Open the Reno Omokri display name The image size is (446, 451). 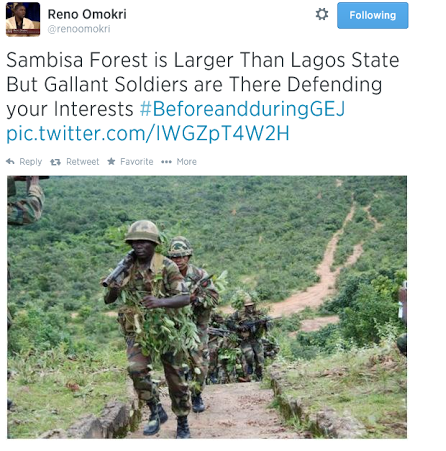point(87,14)
